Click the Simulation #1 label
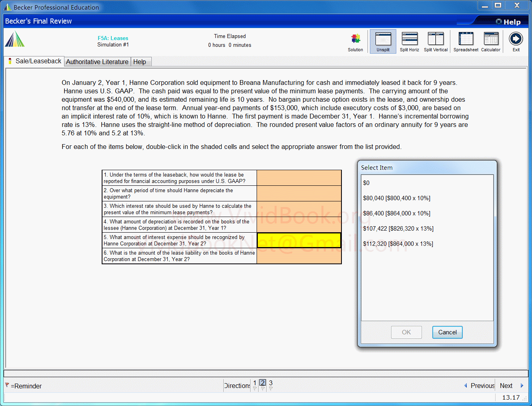 [113, 44]
